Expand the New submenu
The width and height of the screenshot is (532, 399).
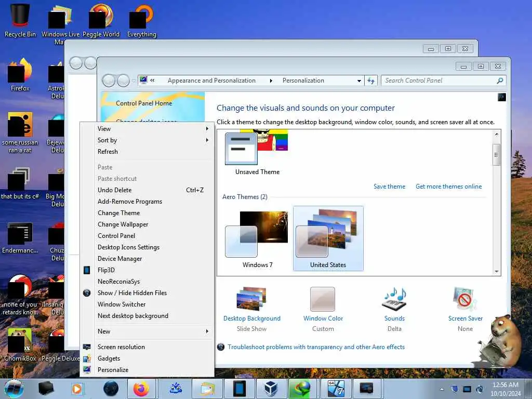(147, 331)
